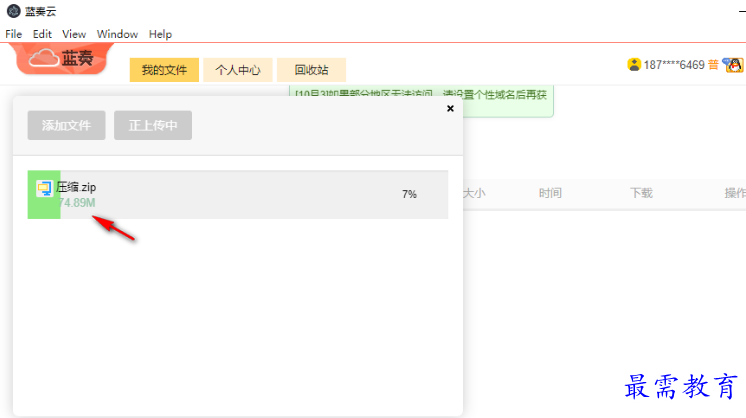Click the account name 187****6469
The width and height of the screenshot is (746, 418).
pyautogui.click(x=674, y=65)
